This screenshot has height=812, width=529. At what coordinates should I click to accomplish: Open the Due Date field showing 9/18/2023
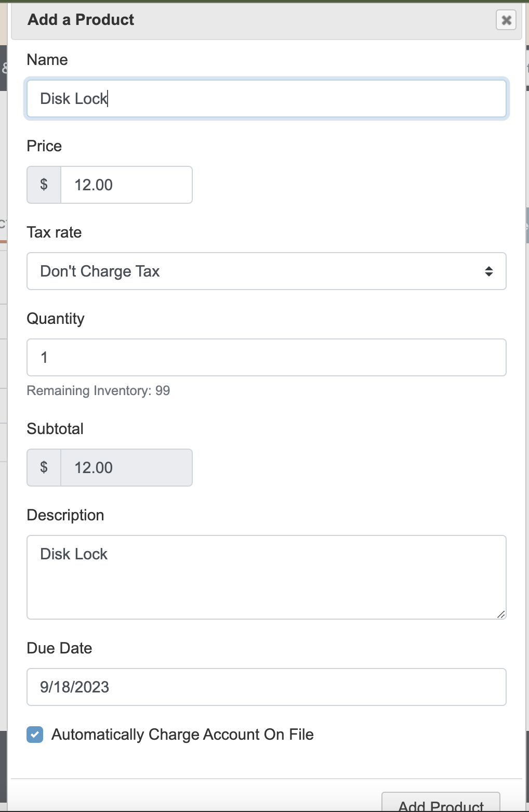[267, 687]
